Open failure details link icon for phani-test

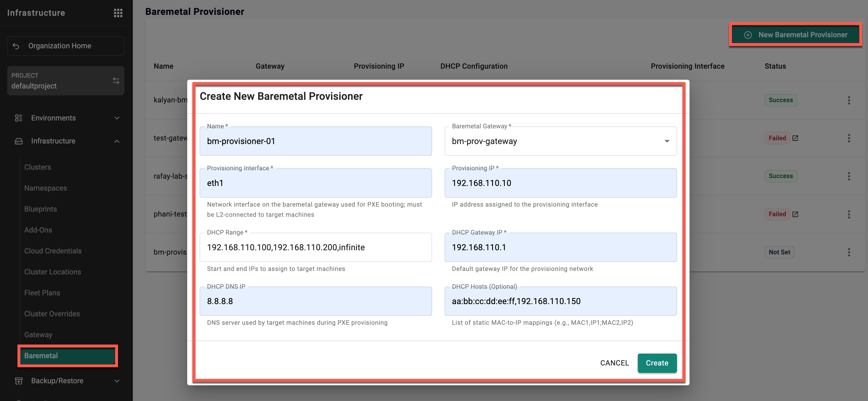[x=795, y=214]
